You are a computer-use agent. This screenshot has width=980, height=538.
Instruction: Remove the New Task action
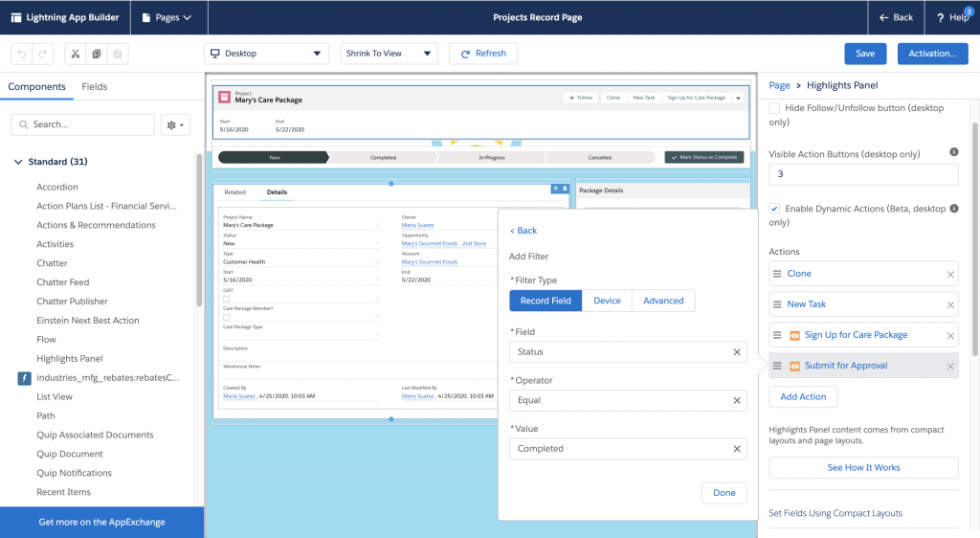click(950, 305)
